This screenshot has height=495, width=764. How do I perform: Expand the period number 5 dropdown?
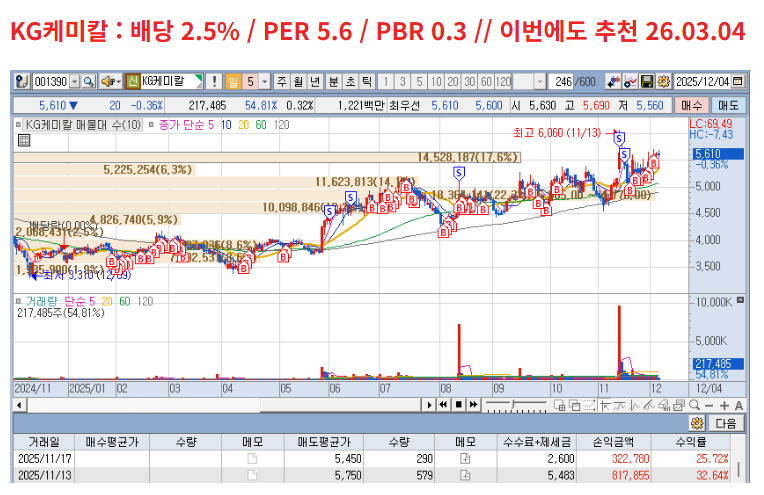(x=265, y=81)
